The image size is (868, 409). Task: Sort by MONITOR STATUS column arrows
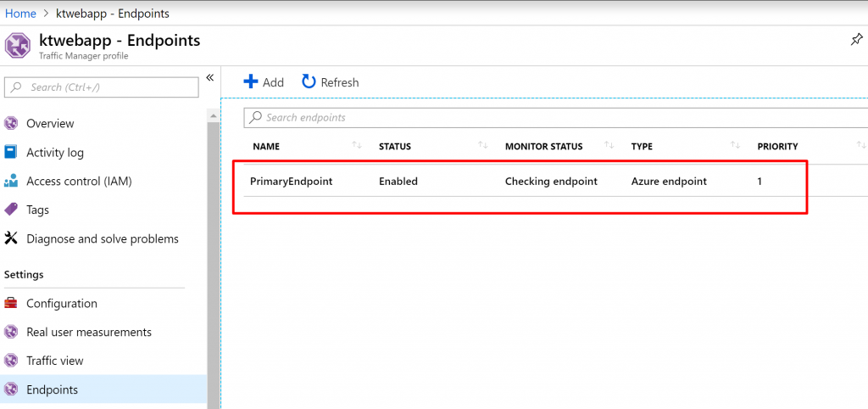[609, 145]
